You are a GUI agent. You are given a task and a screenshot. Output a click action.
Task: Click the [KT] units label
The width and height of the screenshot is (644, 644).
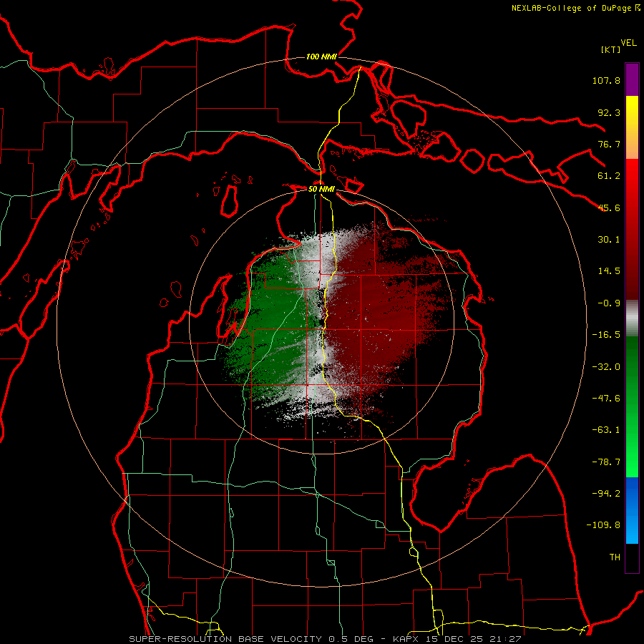coord(610,49)
